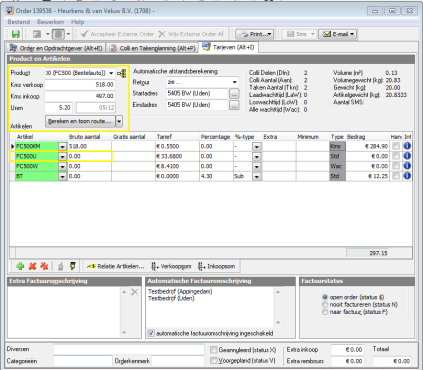Click double red cross delete all icon

click(x=44, y=266)
